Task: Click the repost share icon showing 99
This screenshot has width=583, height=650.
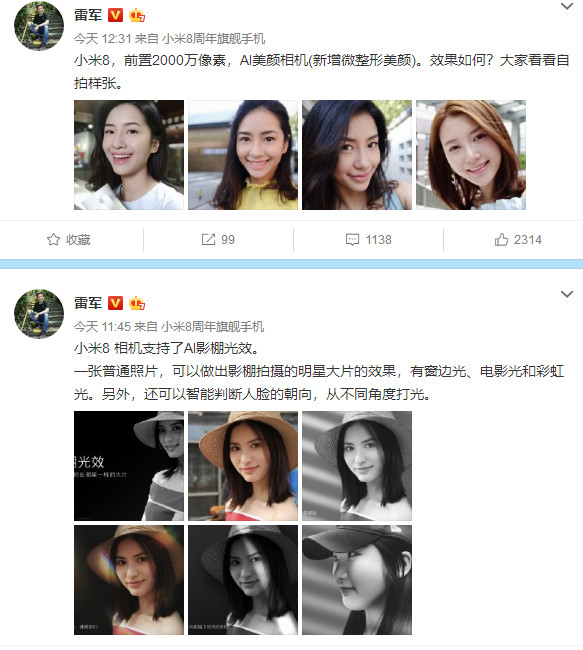Action: click(208, 240)
